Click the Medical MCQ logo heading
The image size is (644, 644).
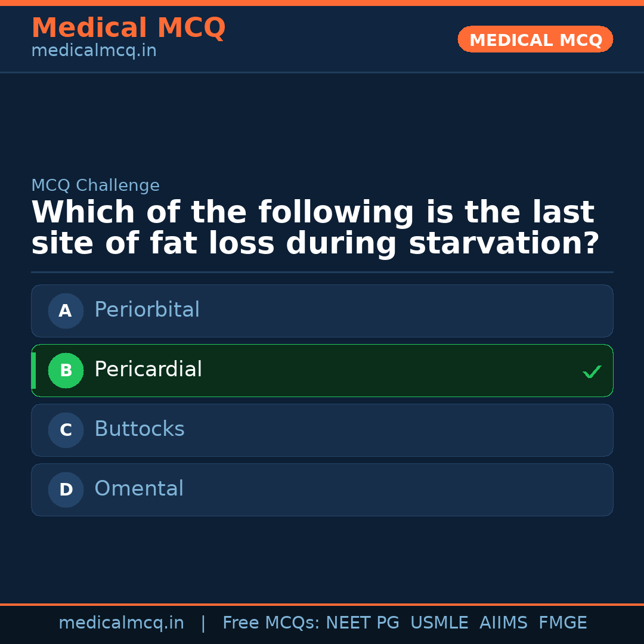click(128, 28)
